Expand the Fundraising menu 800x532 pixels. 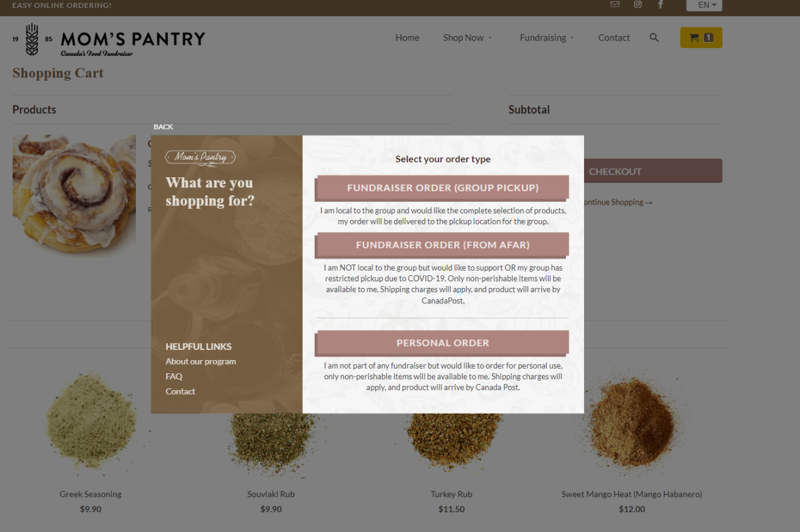coord(546,38)
